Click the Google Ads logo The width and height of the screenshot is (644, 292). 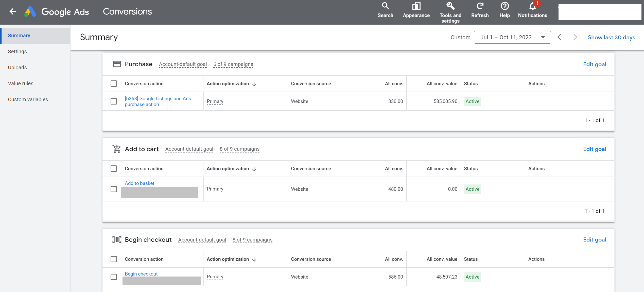[30, 12]
